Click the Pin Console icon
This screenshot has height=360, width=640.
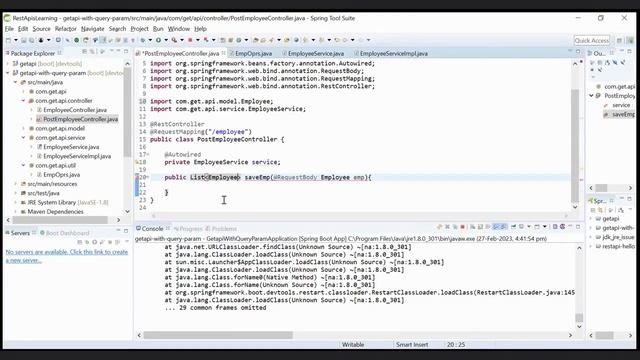pos(513,227)
